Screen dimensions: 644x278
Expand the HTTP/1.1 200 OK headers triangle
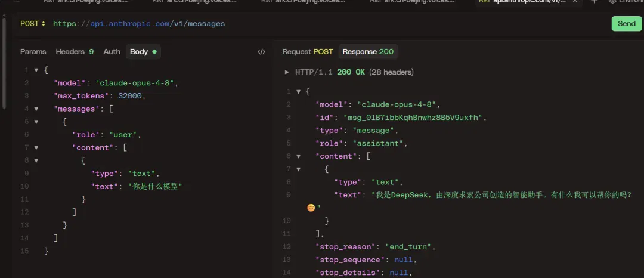click(x=287, y=72)
